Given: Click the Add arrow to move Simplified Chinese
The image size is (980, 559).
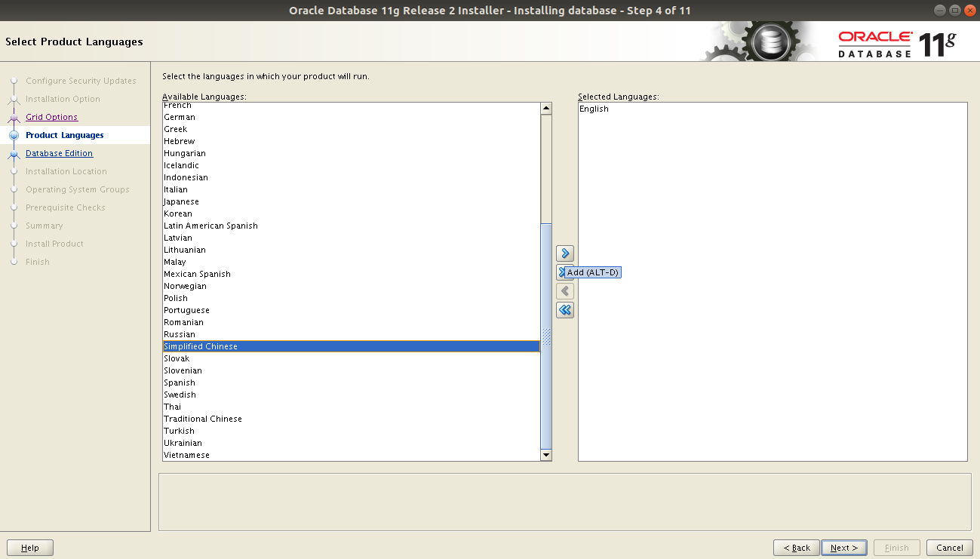Looking at the screenshot, I should [564, 253].
